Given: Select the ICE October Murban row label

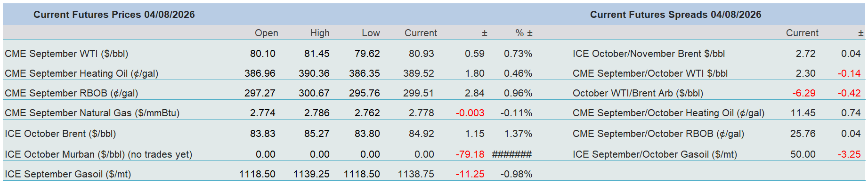Looking at the screenshot, I should coord(98,154).
